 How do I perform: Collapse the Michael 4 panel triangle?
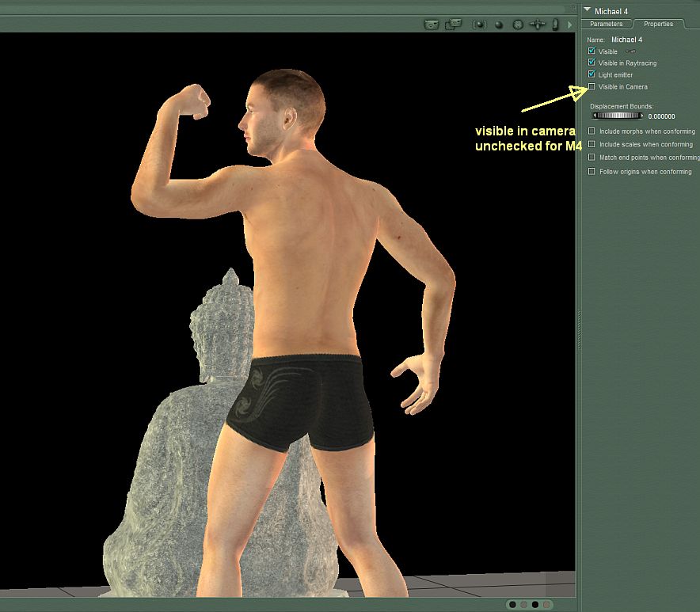587,10
